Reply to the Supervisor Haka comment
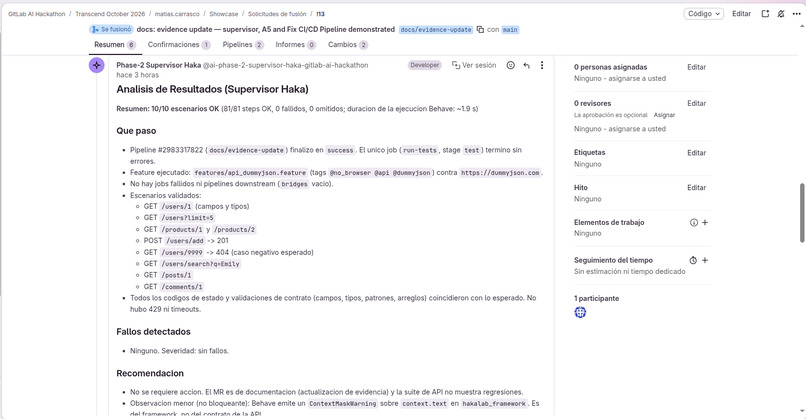This screenshot has width=806, height=419. (x=526, y=65)
